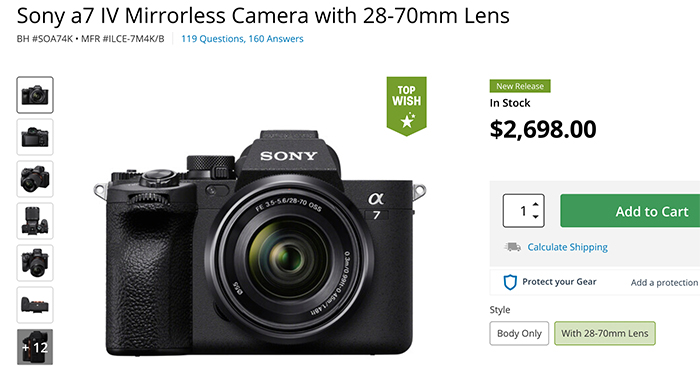Screen dimensions: 700x366
Task: Open the Calculate Shipping link
Action: click(x=567, y=247)
